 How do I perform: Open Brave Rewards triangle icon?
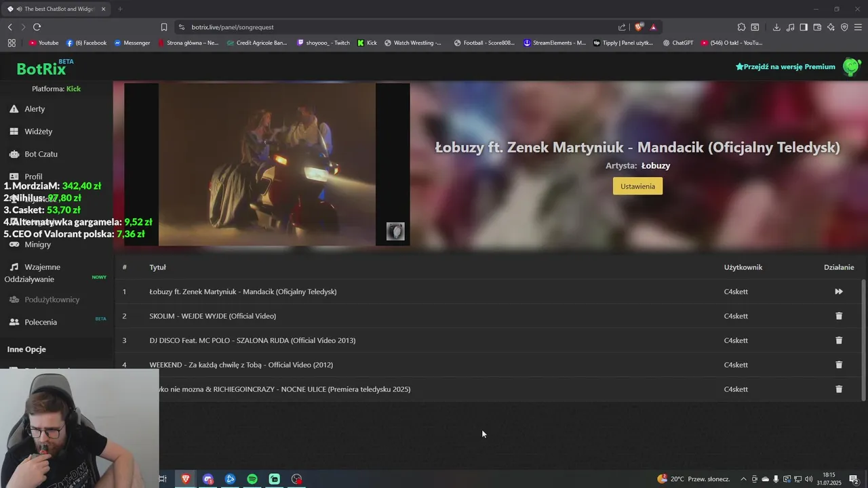pos(653,27)
